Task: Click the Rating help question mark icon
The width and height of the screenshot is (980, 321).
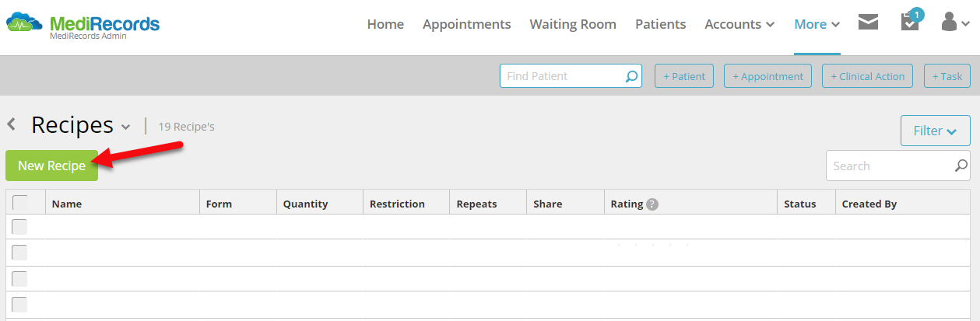Action: 652,204
